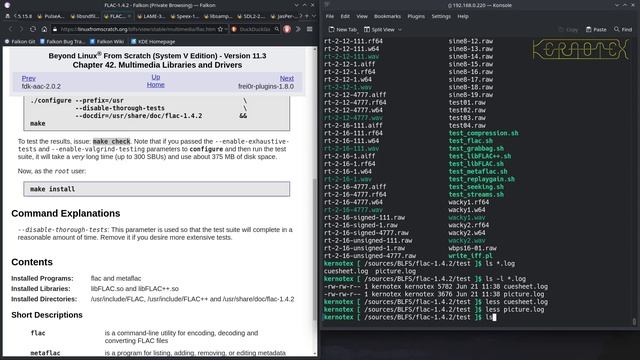Image resolution: width=640 pixels, height=360 pixels.
Task: Go forward in Falkon browser
Action: [x=21, y=29]
